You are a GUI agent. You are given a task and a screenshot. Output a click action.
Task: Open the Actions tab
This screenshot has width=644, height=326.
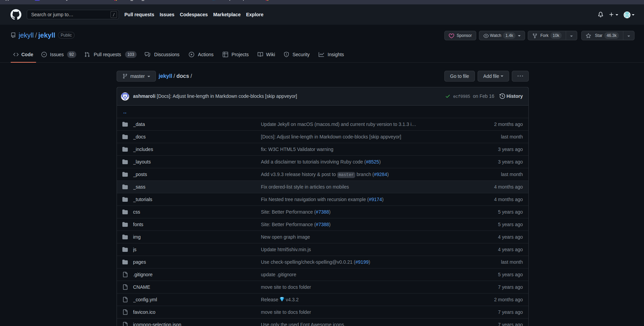tap(205, 55)
